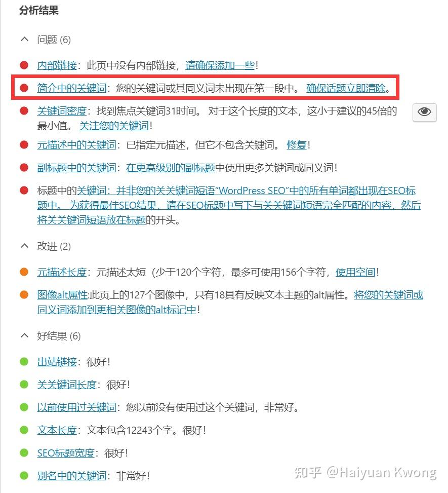Open the 关键词密度 link
This screenshot has height=493, width=448.
(62, 111)
